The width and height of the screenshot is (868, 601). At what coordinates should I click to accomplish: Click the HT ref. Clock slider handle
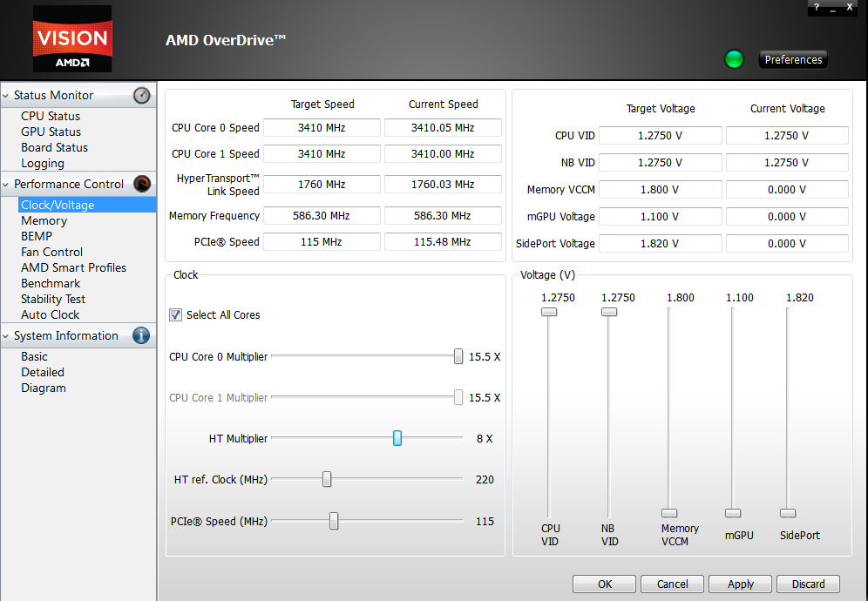(x=327, y=479)
